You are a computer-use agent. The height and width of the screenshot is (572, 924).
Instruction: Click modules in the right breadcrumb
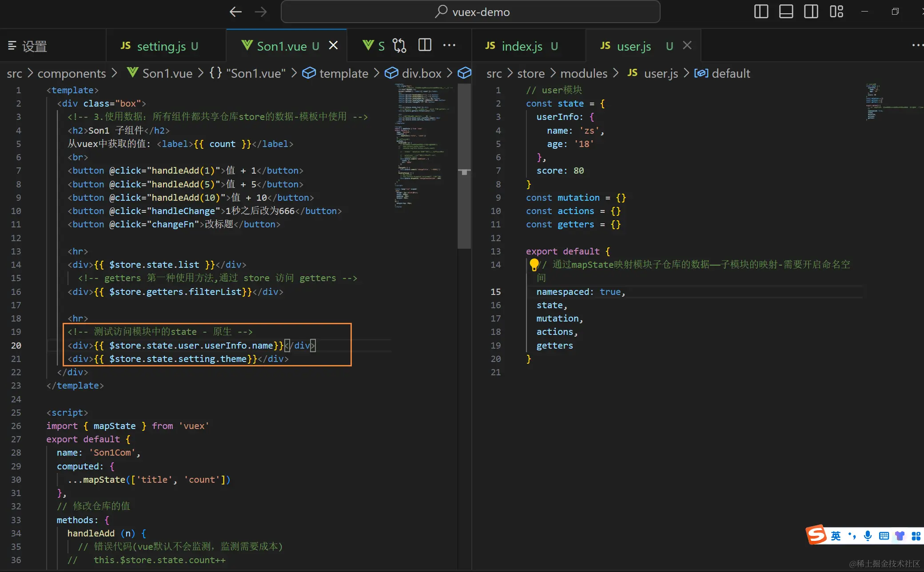[584, 73]
